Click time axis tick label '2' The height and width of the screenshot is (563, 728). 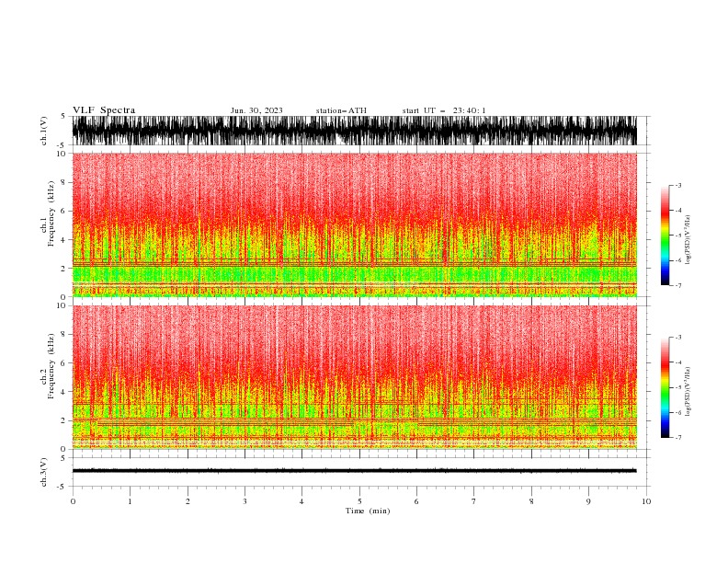[x=188, y=501]
